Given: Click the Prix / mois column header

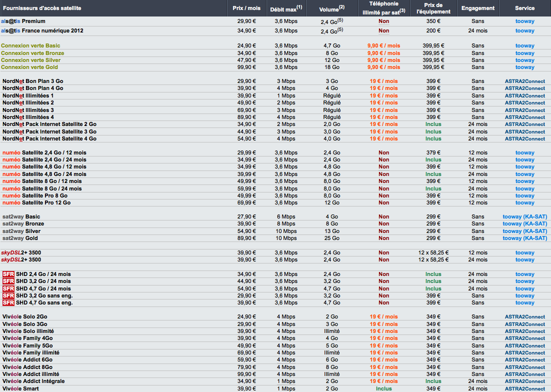Looking at the screenshot, I should (246, 8).
